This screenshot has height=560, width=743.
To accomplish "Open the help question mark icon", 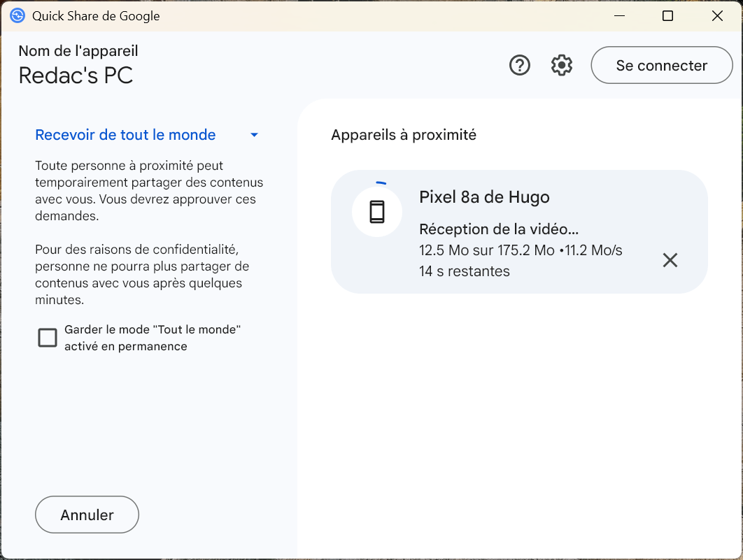I will click(519, 65).
